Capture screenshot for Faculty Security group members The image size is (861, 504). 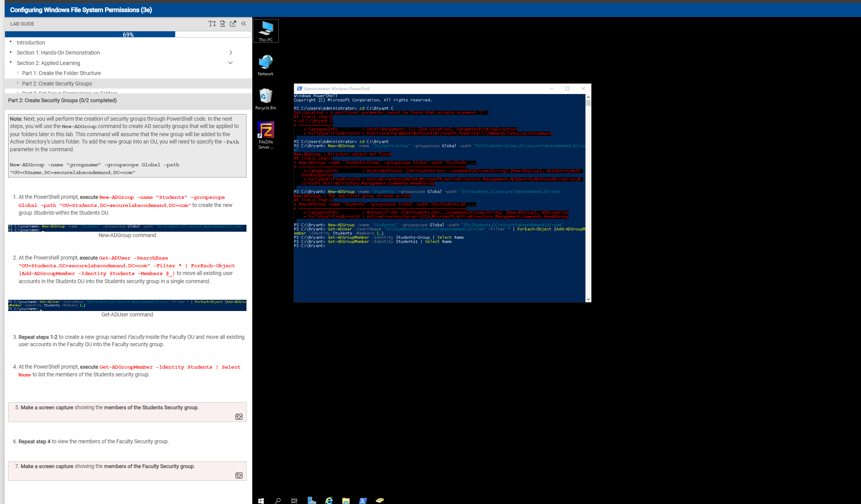tap(239, 475)
